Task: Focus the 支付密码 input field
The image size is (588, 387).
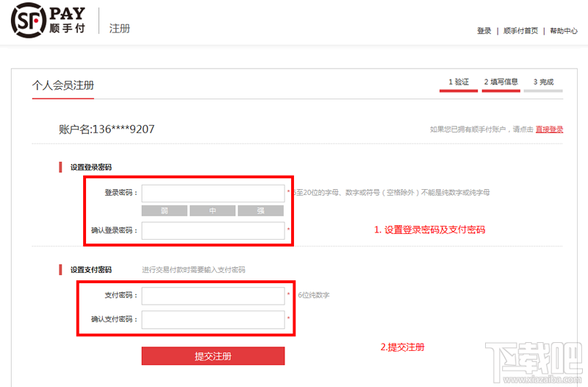Action: point(213,296)
